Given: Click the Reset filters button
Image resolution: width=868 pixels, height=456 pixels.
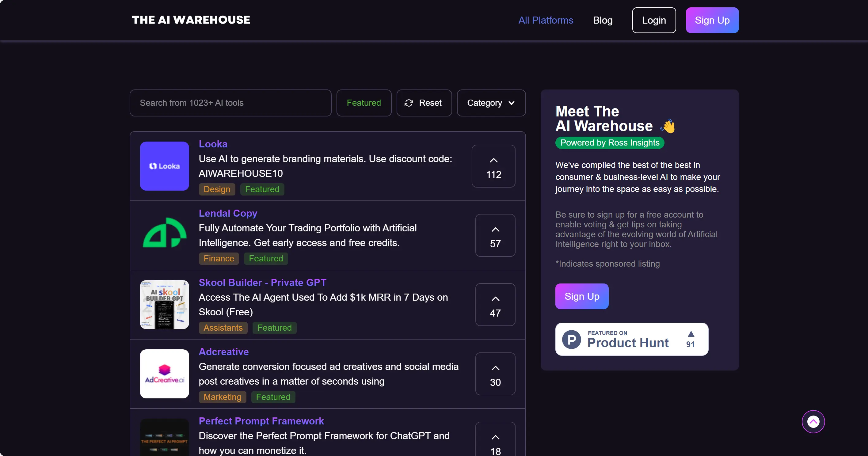Looking at the screenshot, I should pos(424,103).
